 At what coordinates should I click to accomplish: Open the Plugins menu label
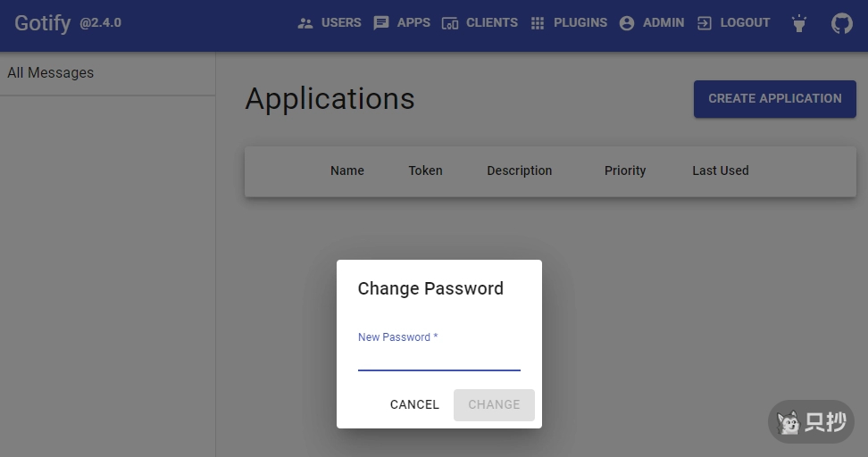580,23
